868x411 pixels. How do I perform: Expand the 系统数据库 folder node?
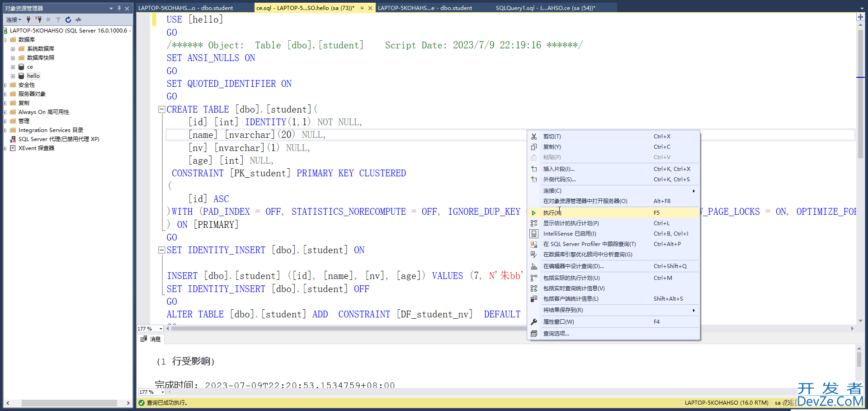pos(13,49)
